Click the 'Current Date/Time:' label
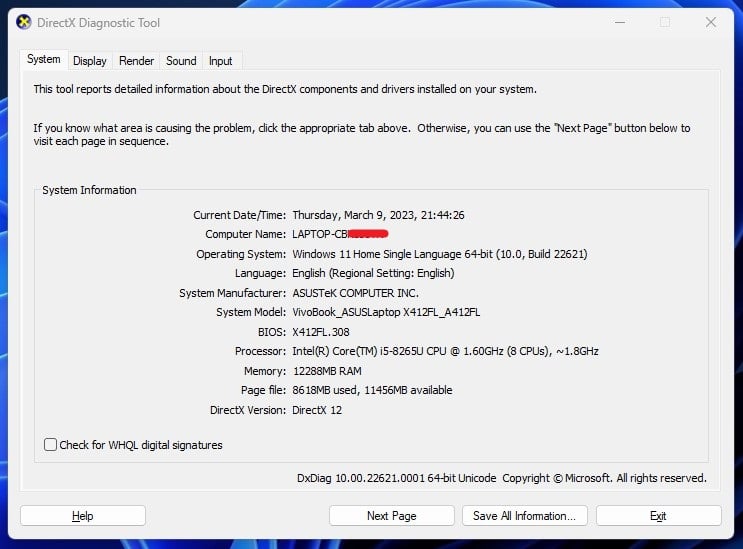 point(239,215)
